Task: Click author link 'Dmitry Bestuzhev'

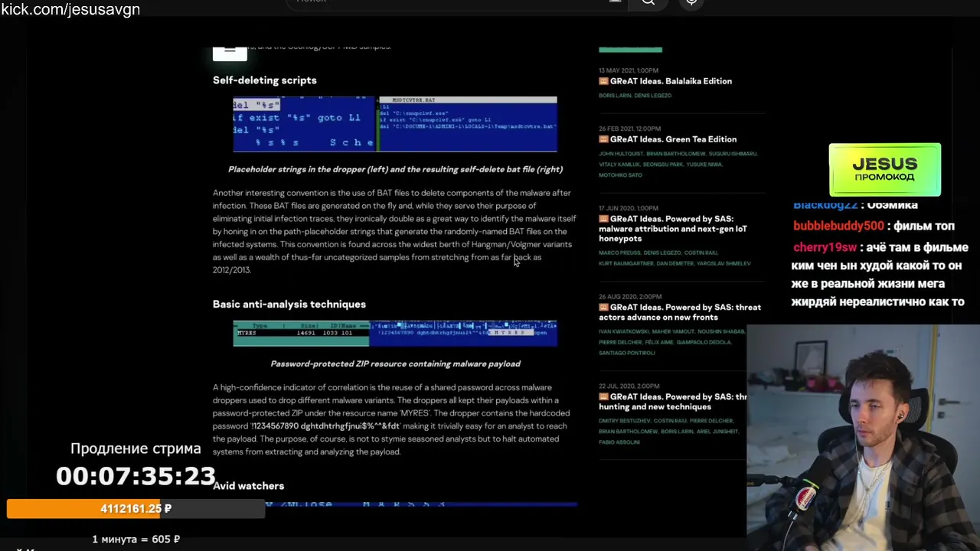Action: 624,421
